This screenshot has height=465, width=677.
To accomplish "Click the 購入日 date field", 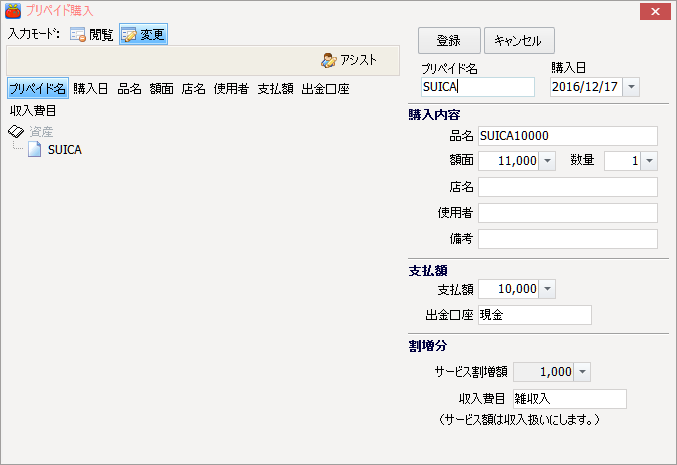I will click(586, 87).
